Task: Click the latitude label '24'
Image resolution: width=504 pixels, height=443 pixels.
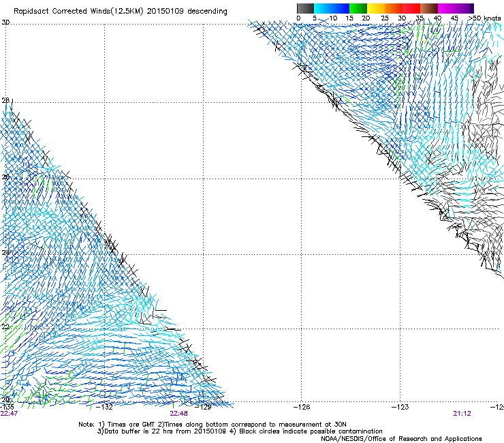Action: point(5,253)
